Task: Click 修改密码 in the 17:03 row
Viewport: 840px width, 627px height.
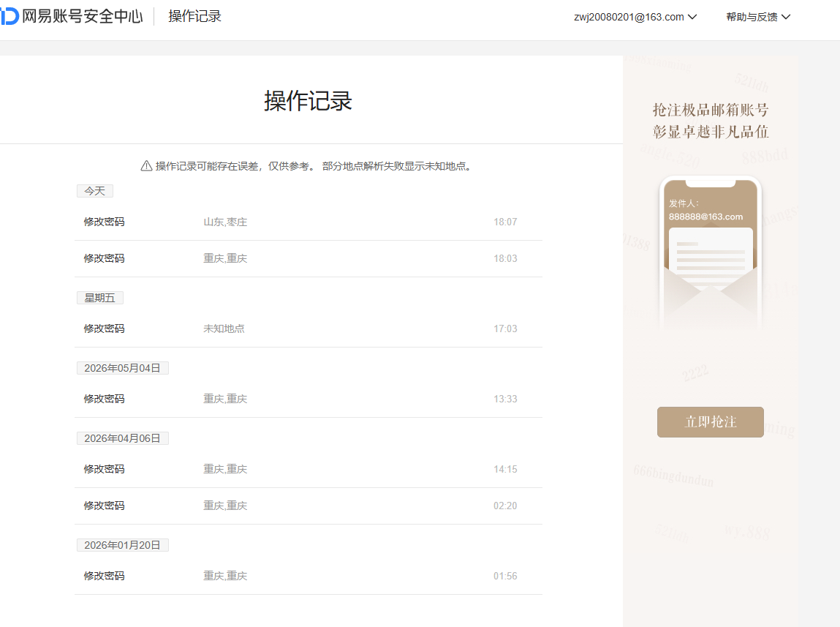Action: tap(104, 328)
